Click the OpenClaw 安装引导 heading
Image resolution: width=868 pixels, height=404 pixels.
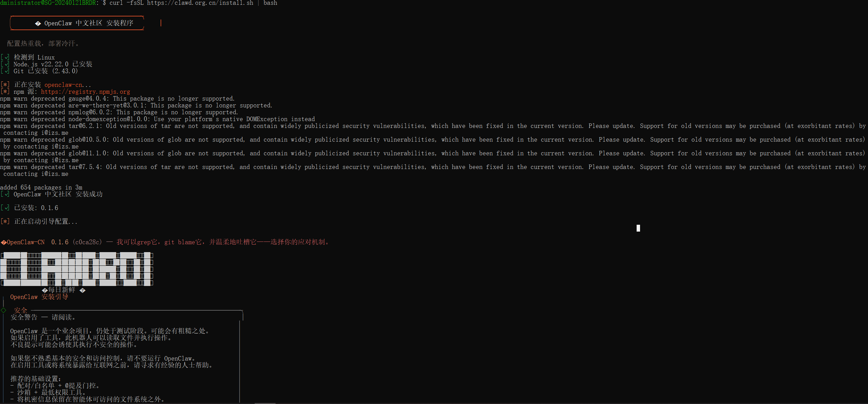click(x=39, y=297)
